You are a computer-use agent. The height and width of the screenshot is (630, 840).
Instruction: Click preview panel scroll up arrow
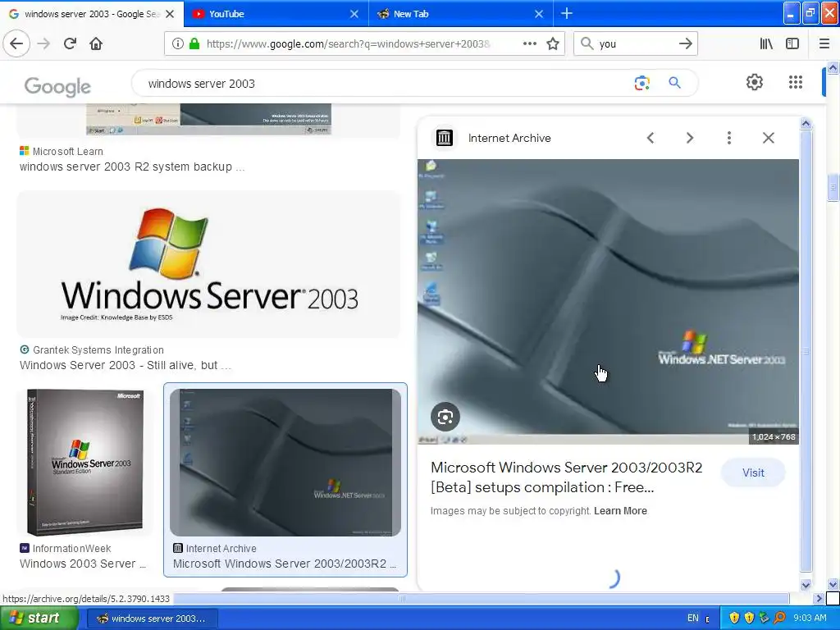click(806, 125)
